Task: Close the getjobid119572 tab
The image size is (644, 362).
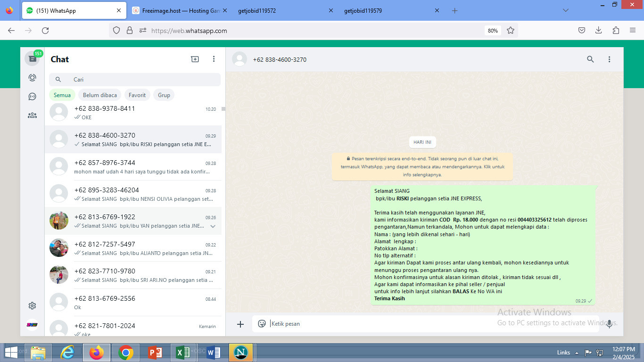Action: [x=330, y=10]
